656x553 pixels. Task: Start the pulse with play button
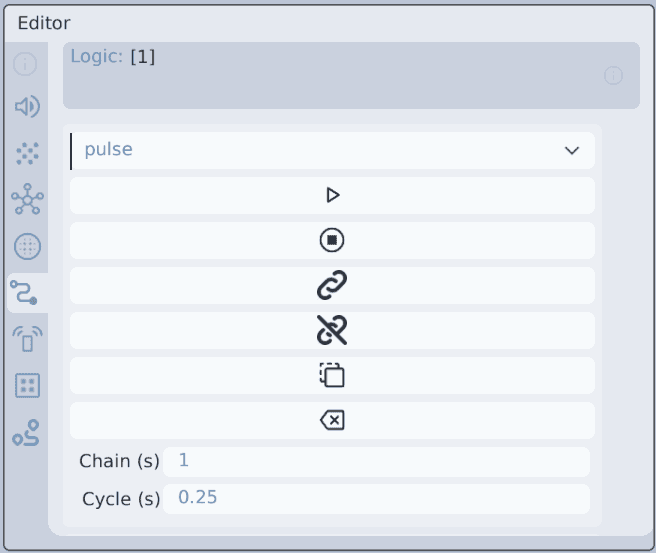point(332,195)
